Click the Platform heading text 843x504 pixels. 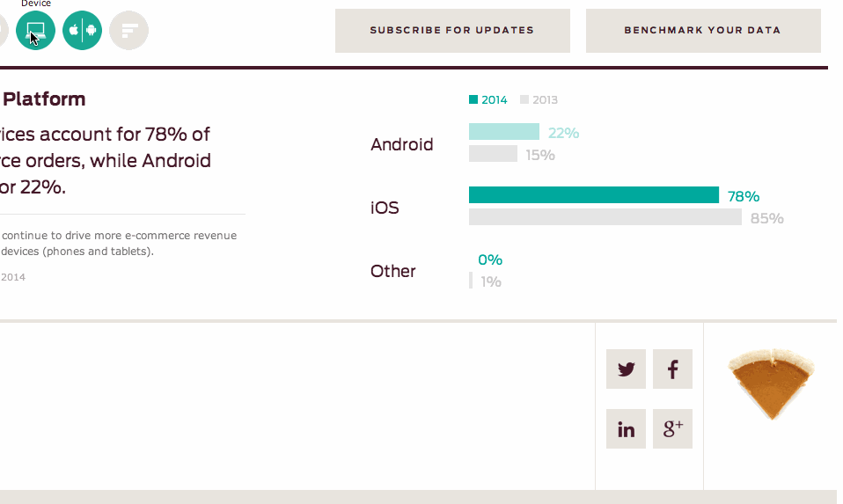pyautogui.click(x=44, y=99)
